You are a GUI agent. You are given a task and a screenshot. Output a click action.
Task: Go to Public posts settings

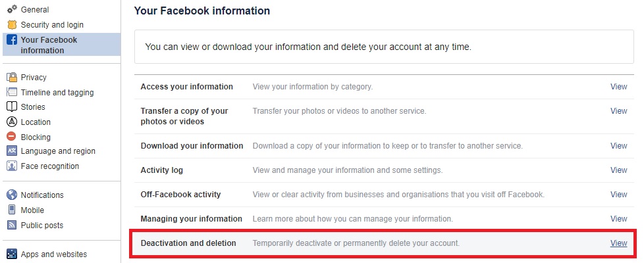click(42, 226)
